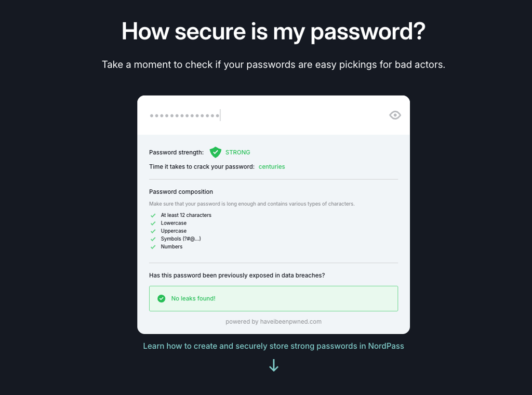Click the Password composition heading
532x395 pixels.
[181, 192]
